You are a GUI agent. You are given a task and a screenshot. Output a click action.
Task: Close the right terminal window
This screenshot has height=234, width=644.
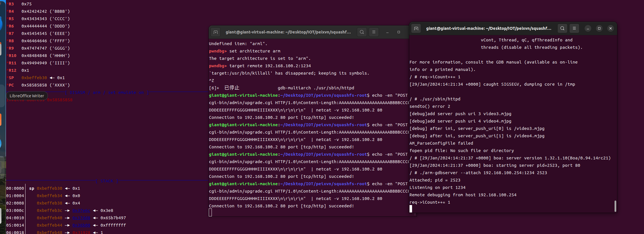tap(611, 28)
